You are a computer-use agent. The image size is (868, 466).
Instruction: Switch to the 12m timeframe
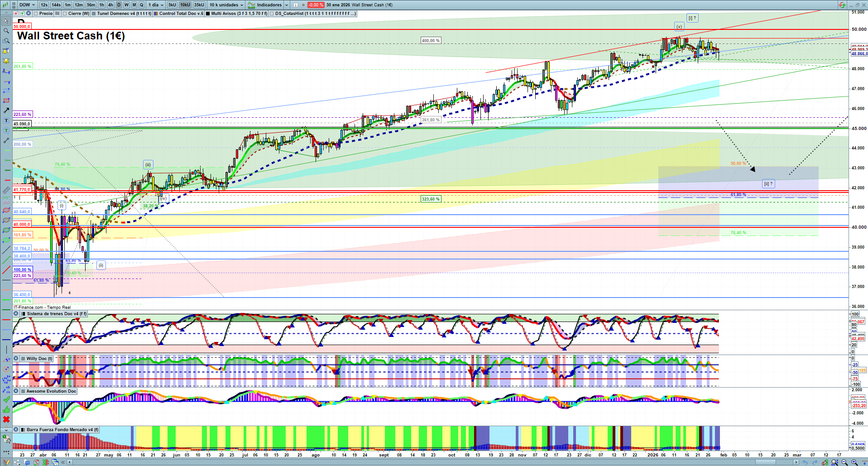coord(79,5)
